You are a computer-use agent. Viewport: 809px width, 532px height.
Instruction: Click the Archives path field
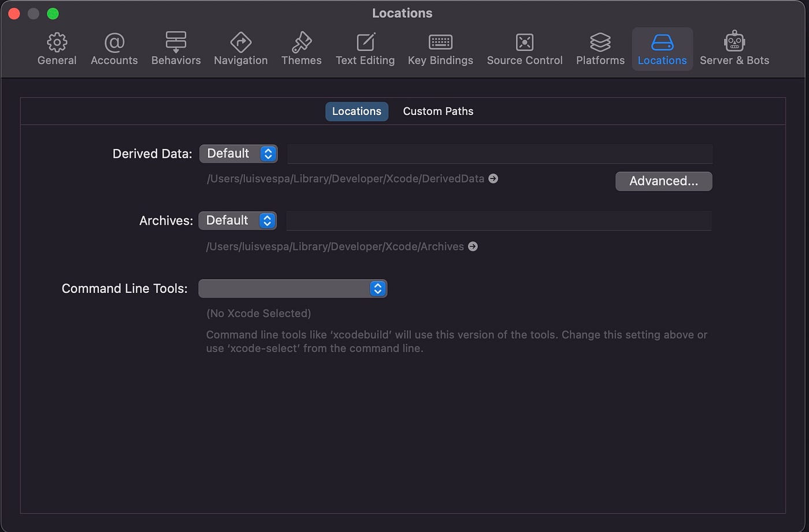(499, 221)
